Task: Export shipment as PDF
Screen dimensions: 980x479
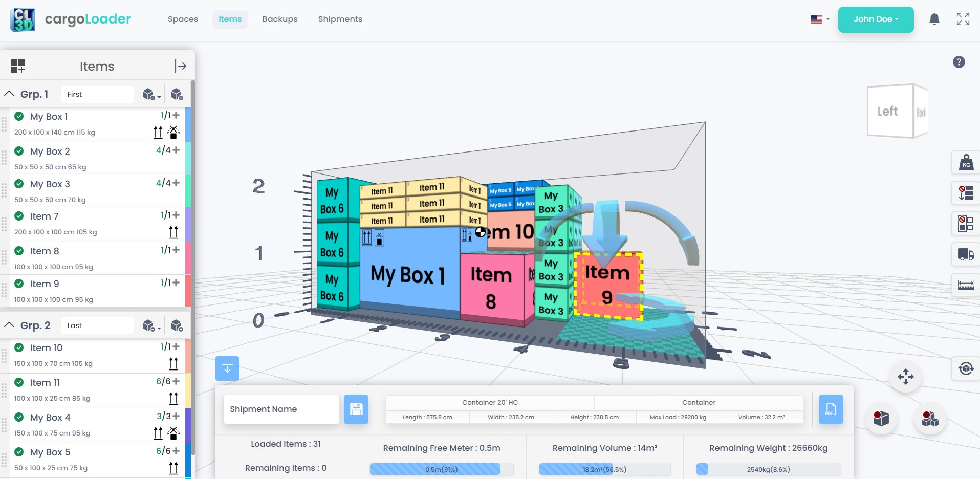Action: [831, 409]
